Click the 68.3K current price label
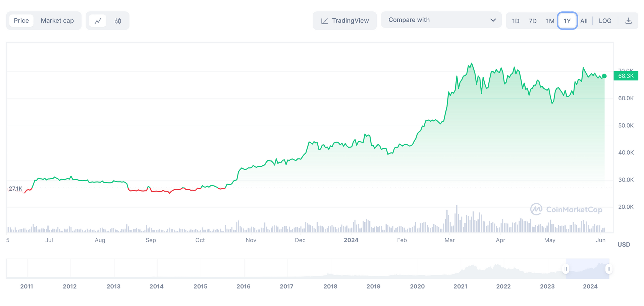This screenshot has width=644, height=306. [x=626, y=76]
